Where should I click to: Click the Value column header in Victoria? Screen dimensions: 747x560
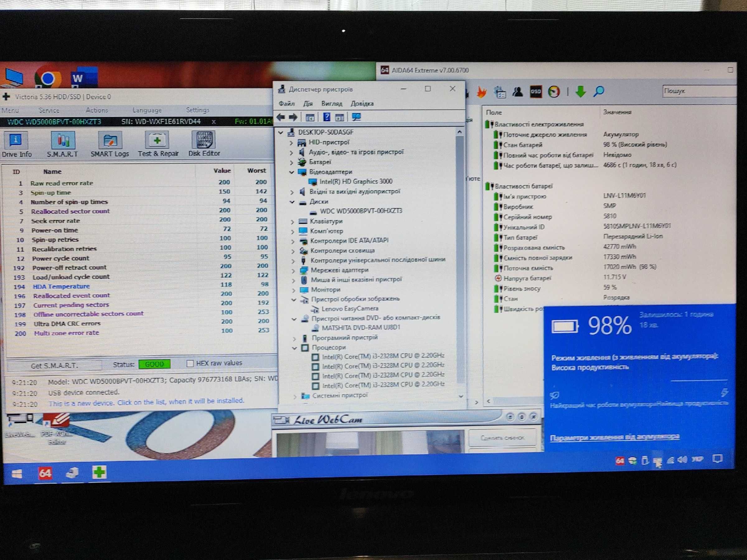(x=222, y=171)
